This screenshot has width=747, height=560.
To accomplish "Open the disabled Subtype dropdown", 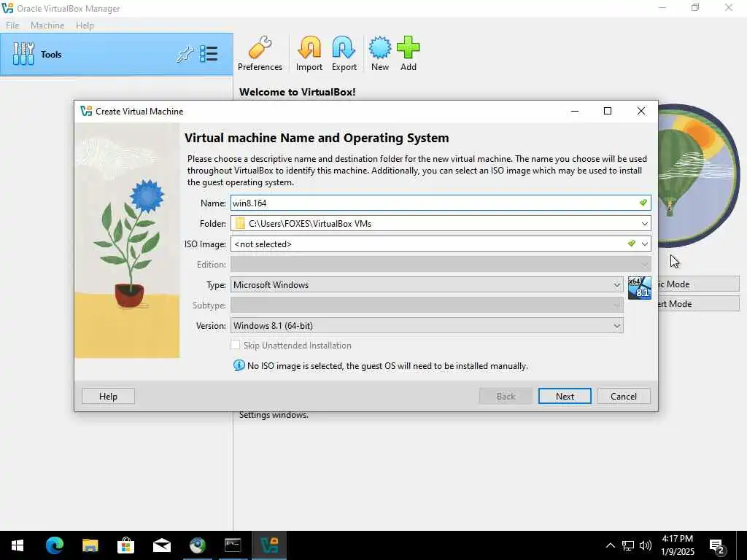I will (427, 306).
